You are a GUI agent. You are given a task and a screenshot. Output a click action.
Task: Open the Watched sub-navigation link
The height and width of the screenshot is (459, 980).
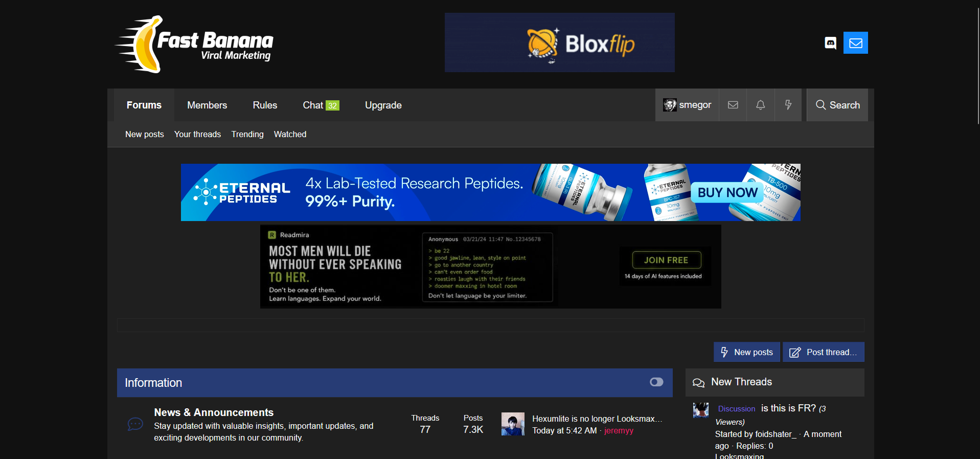coord(290,134)
